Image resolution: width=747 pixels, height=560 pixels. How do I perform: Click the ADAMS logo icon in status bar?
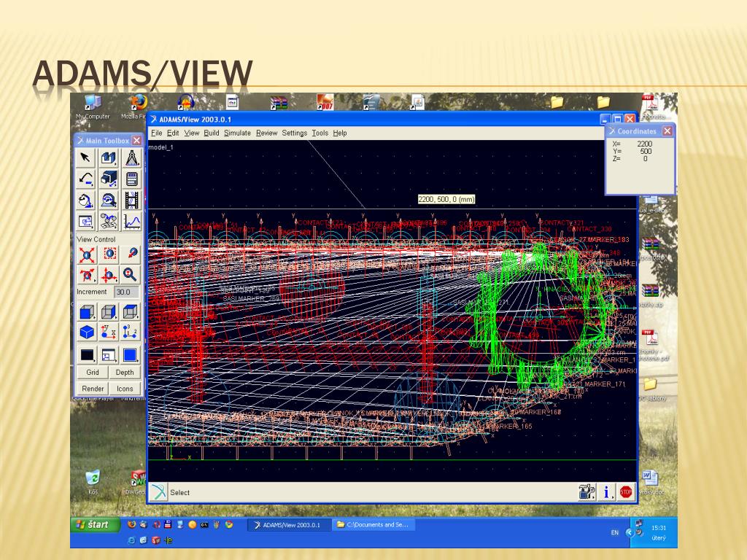click(x=158, y=492)
